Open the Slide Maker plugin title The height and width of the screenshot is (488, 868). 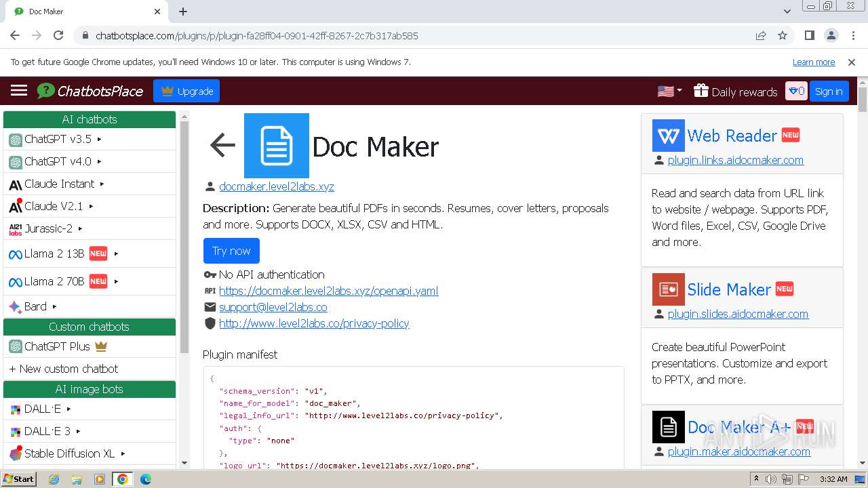729,289
